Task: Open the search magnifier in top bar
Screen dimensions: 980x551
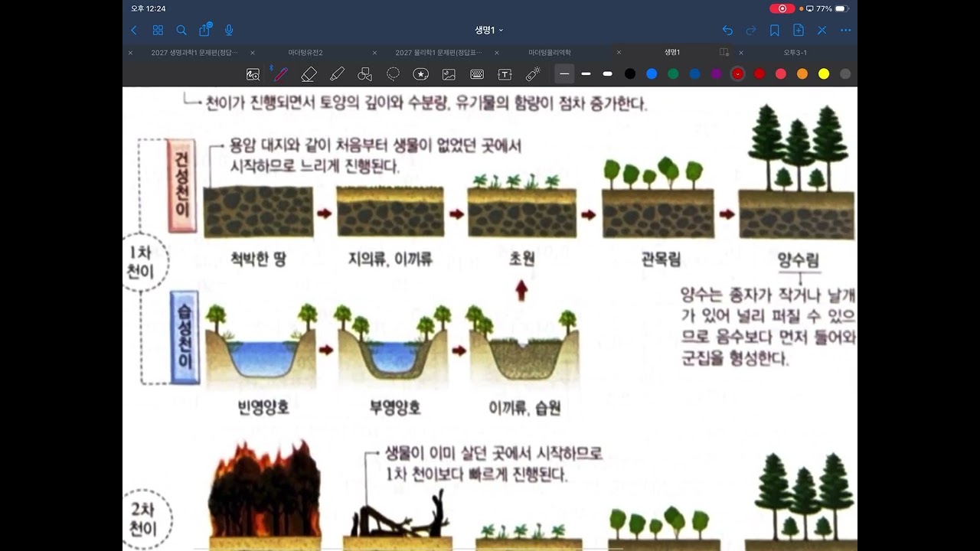Action: click(181, 31)
